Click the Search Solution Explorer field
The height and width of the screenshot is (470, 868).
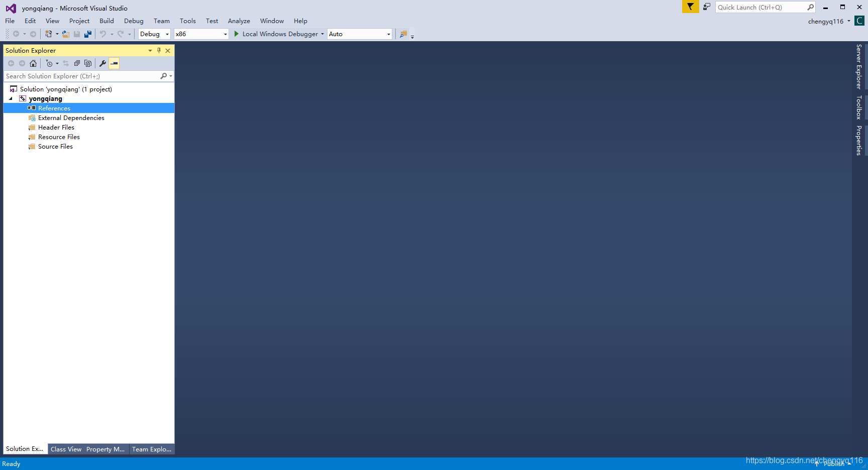[80, 76]
